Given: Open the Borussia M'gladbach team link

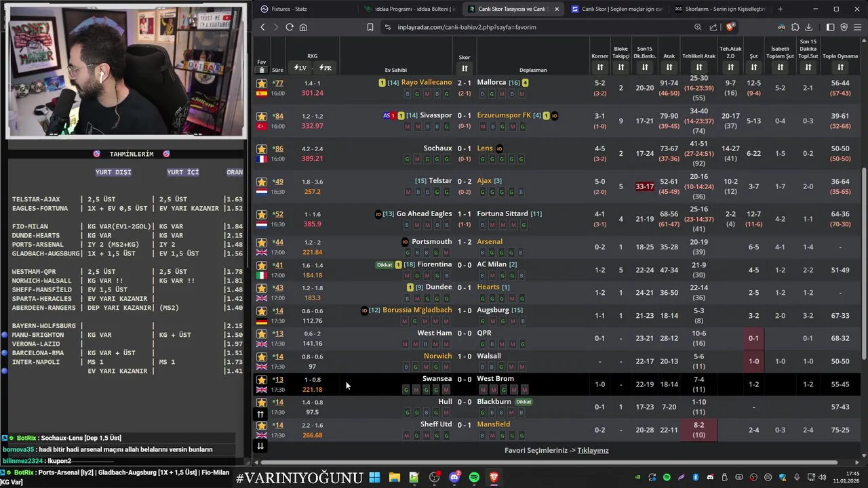Looking at the screenshot, I should click(x=417, y=310).
